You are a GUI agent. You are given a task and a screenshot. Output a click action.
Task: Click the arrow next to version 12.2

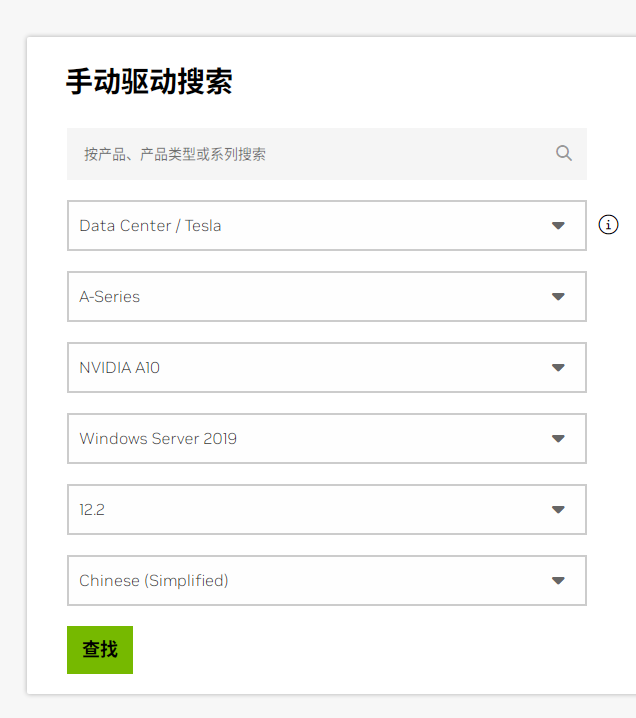558,510
